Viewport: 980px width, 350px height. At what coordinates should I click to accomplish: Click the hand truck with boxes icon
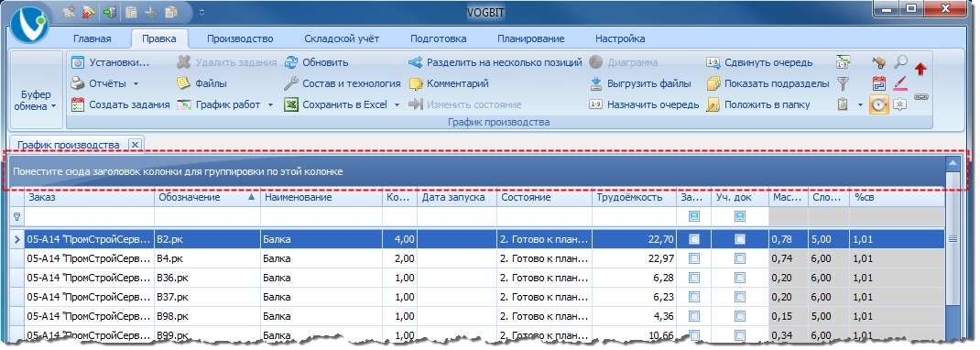point(878,62)
